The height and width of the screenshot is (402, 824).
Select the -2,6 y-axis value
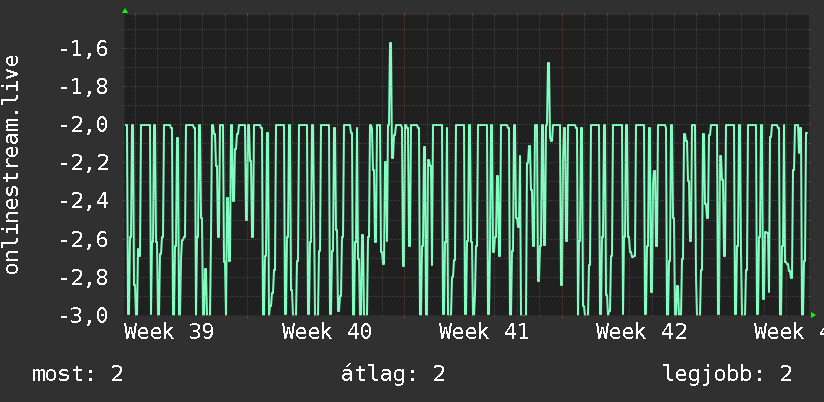point(84,240)
